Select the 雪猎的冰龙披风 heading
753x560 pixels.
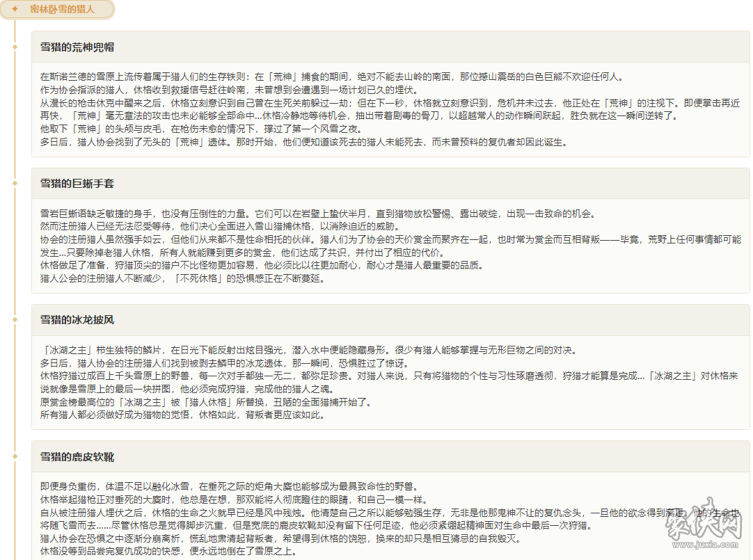(77, 319)
